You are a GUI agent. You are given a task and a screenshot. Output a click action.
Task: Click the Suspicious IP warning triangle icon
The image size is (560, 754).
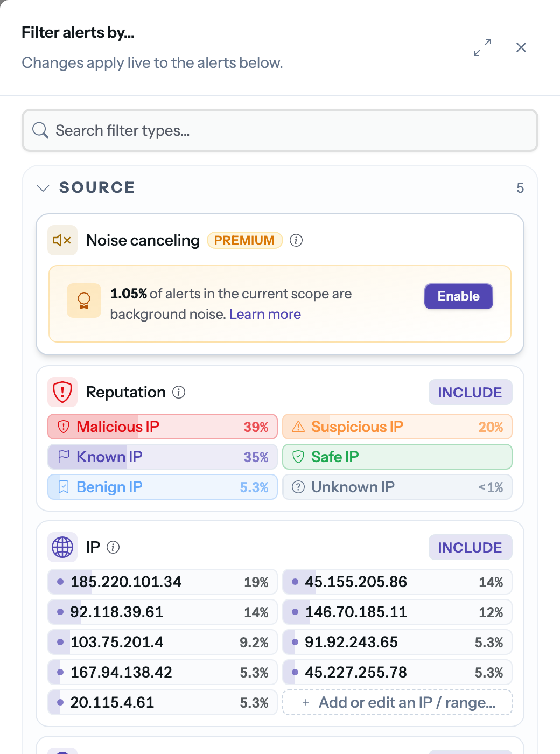pos(298,427)
